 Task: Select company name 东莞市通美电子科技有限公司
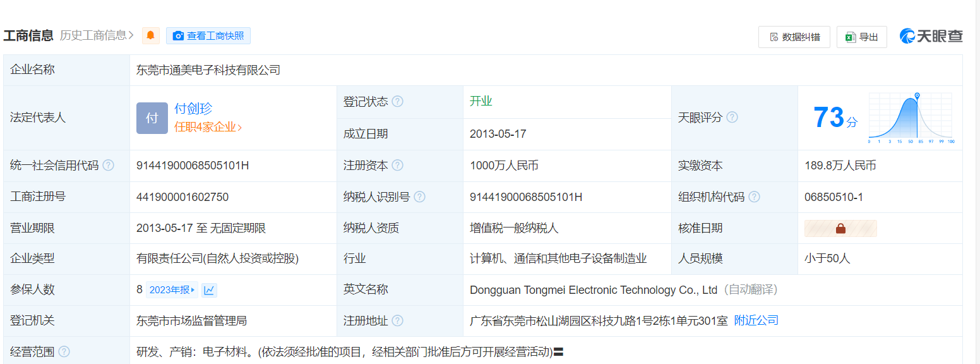[208, 70]
